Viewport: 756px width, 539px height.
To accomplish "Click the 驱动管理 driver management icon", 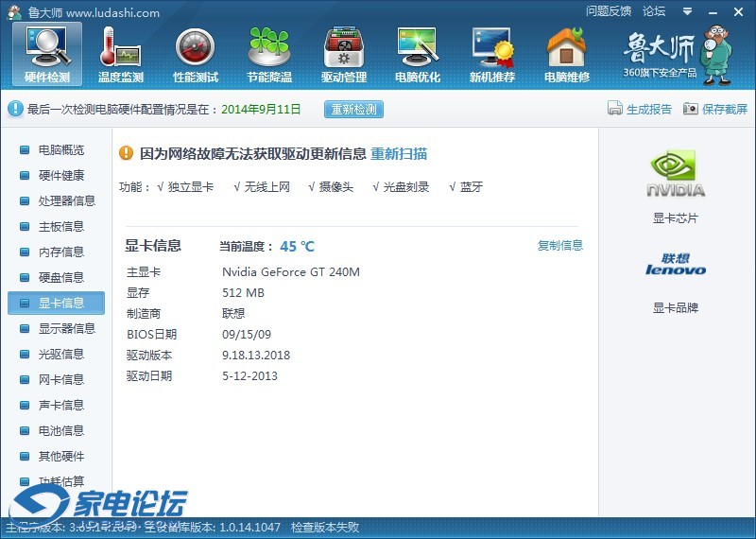I will pos(343,54).
